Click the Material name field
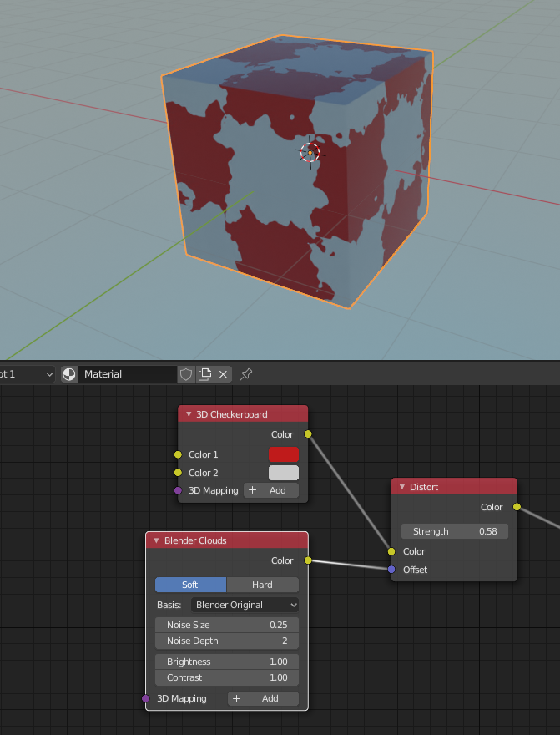The width and height of the screenshot is (560, 735). click(127, 374)
